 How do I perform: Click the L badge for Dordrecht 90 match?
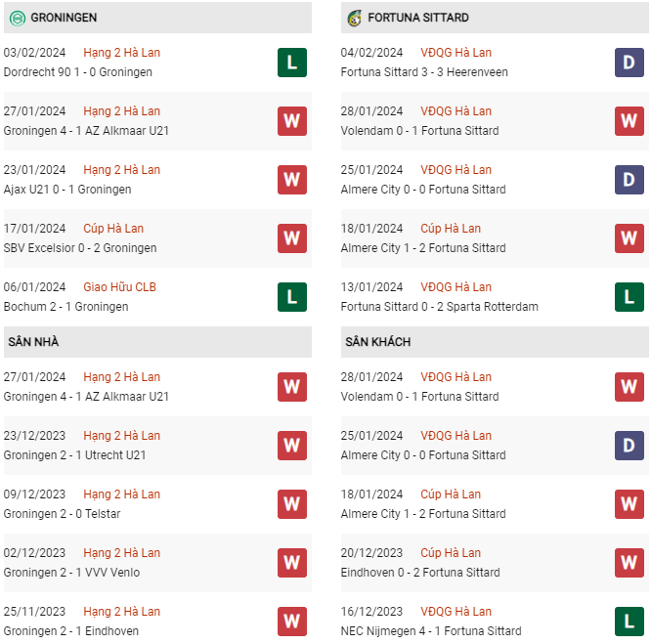click(291, 63)
